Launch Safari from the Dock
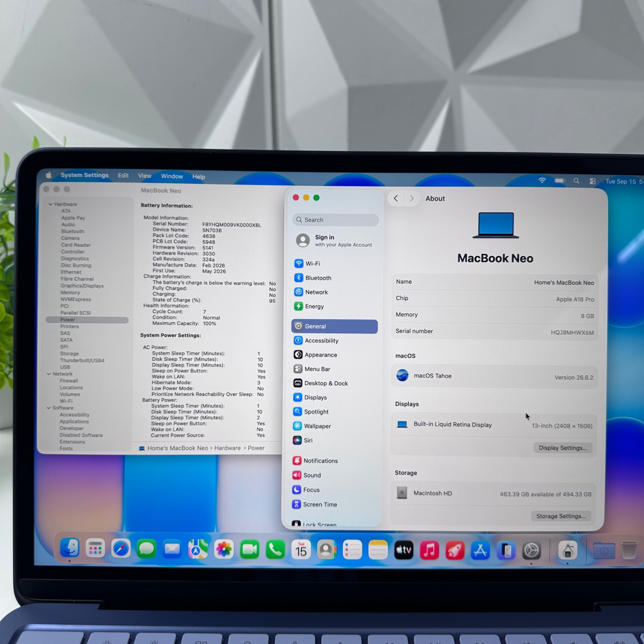This screenshot has height=644, width=644. 121,549
